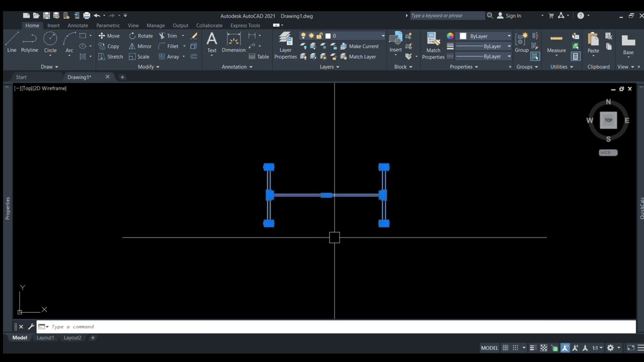Viewport: 644px width, 362px height.
Task: Open the object color ByLayer dropdown
Action: (509, 36)
